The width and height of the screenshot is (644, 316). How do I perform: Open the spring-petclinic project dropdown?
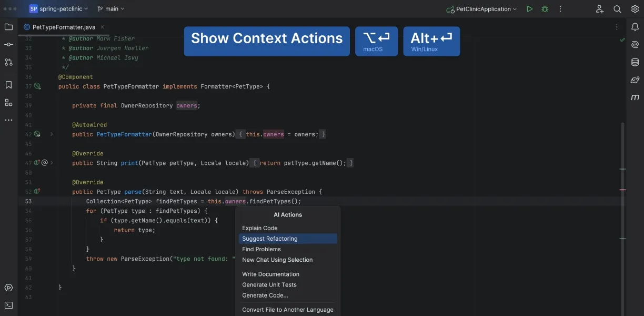click(x=59, y=9)
